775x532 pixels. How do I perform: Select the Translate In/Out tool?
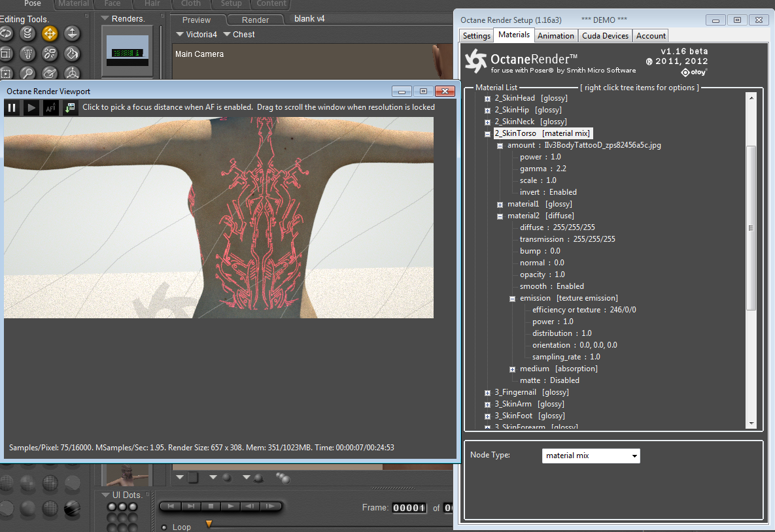(x=72, y=33)
